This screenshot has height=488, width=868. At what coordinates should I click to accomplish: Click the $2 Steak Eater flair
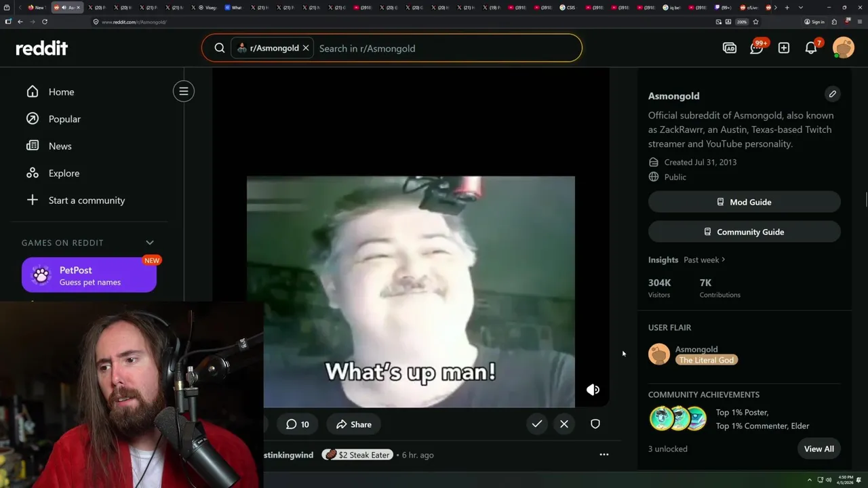tap(357, 455)
